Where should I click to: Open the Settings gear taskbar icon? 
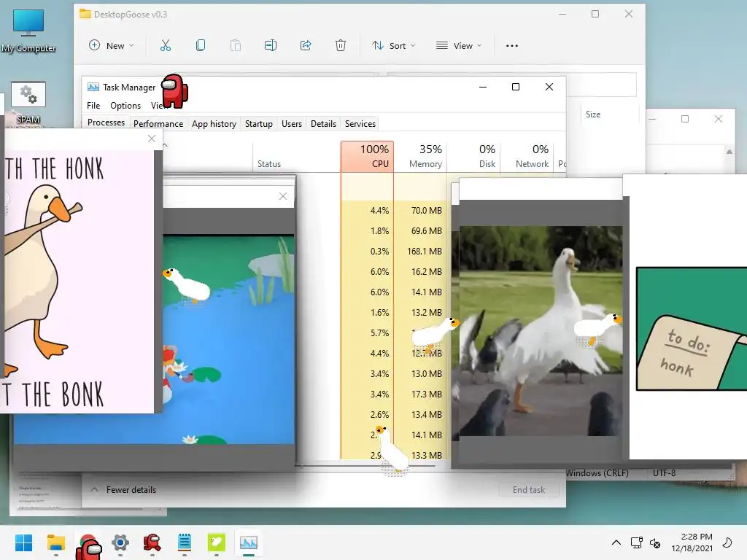coord(120,542)
